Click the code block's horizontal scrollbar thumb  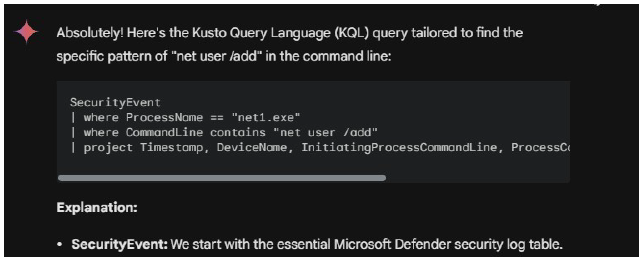tap(222, 178)
